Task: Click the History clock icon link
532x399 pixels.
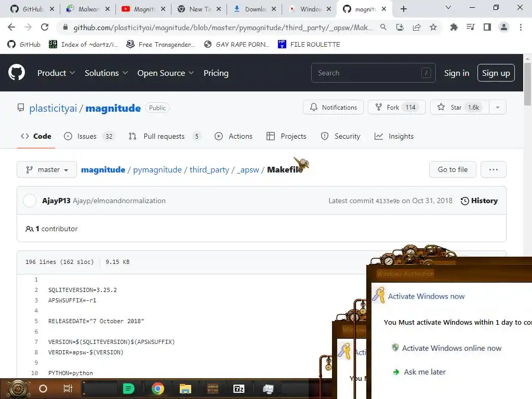Action: click(479, 201)
